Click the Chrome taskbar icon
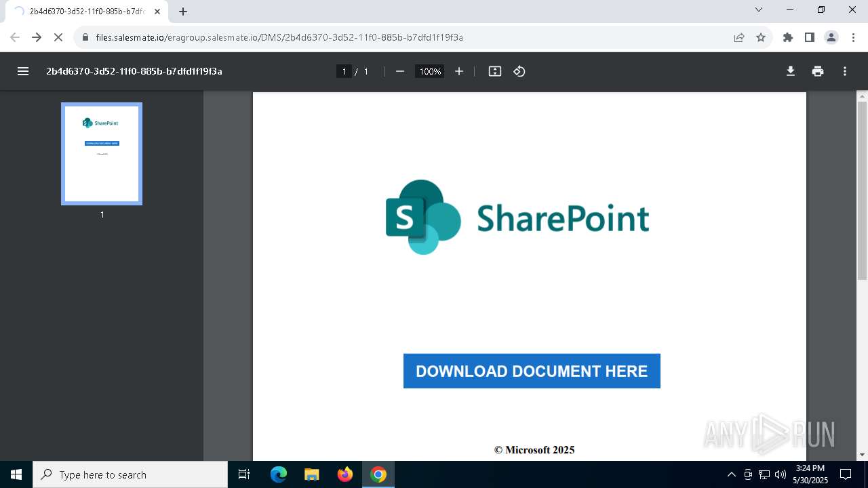 [378, 474]
